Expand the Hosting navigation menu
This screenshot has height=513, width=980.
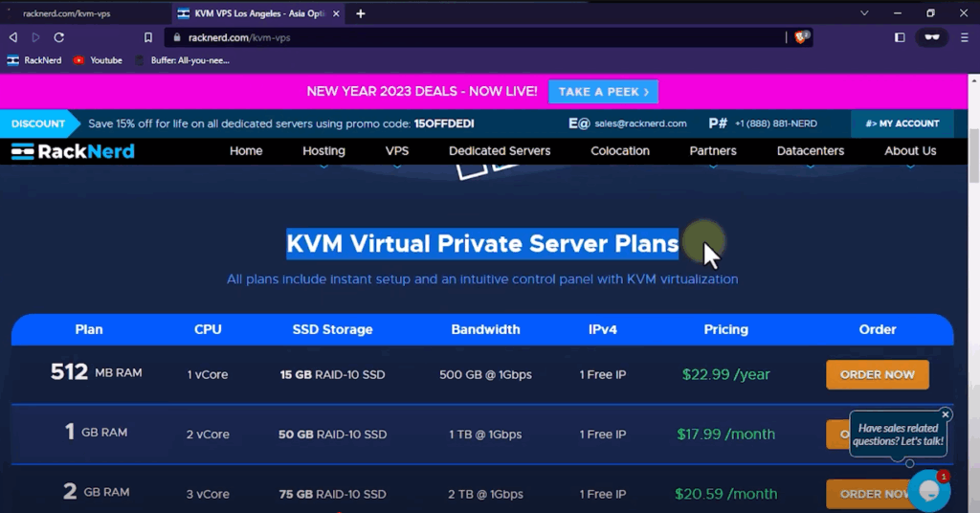tap(323, 151)
